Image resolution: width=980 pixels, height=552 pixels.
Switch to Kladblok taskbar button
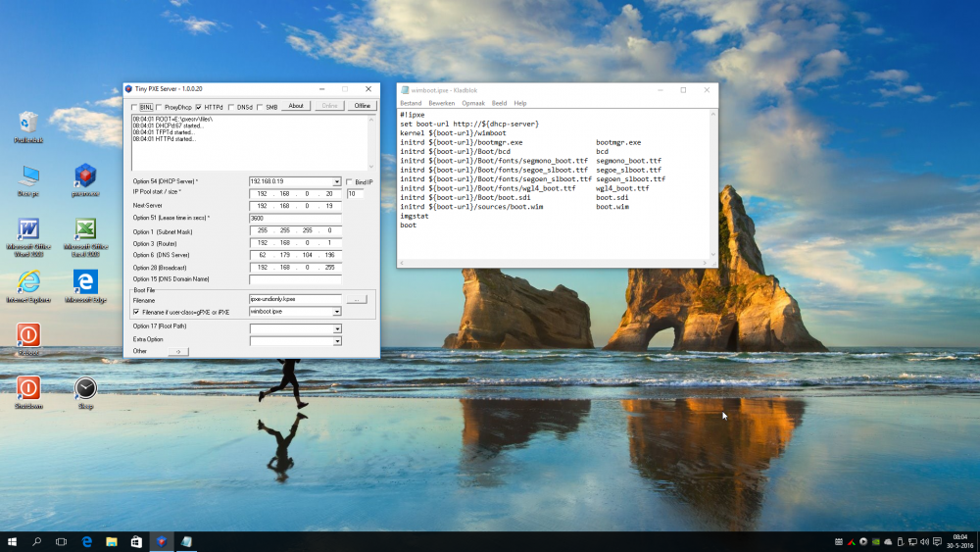[x=186, y=541]
